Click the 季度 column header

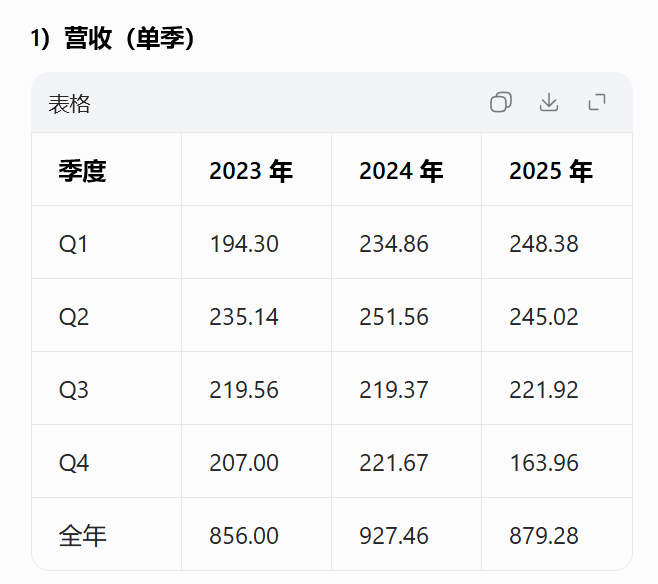[82, 171]
